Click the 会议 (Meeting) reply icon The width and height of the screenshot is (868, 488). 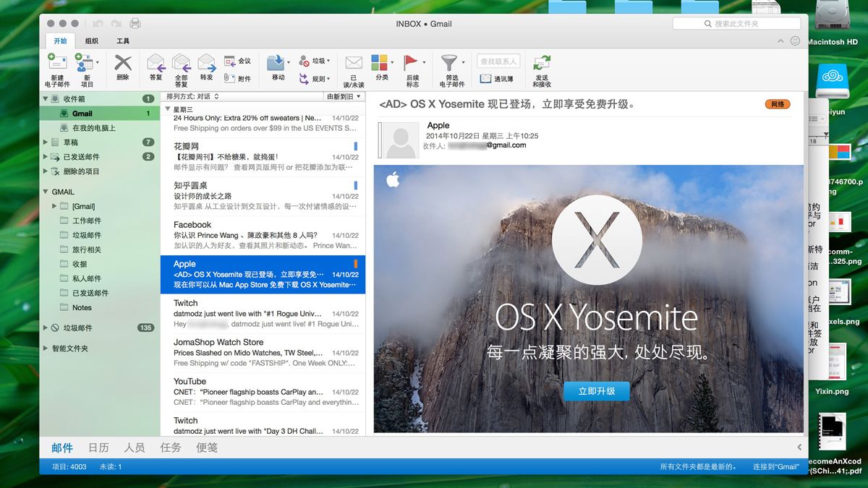229,61
